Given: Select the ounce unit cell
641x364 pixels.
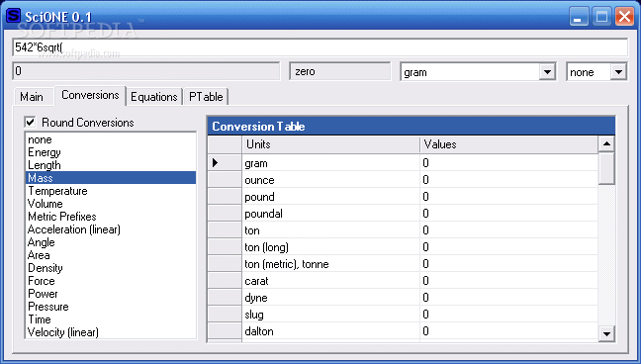Looking at the screenshot, I should [x=331, y=180].
